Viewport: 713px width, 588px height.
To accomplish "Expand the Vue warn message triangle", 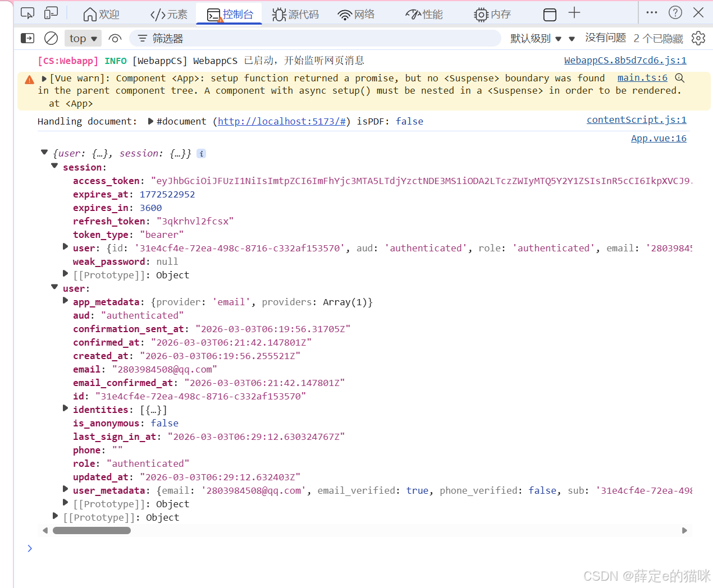I will coord(44,79).
